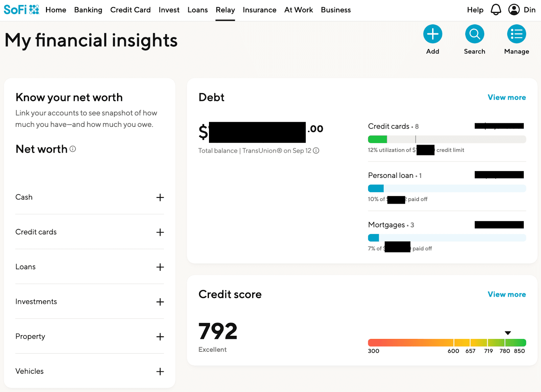Expand the Vehicles section

(x=160, y=372)
